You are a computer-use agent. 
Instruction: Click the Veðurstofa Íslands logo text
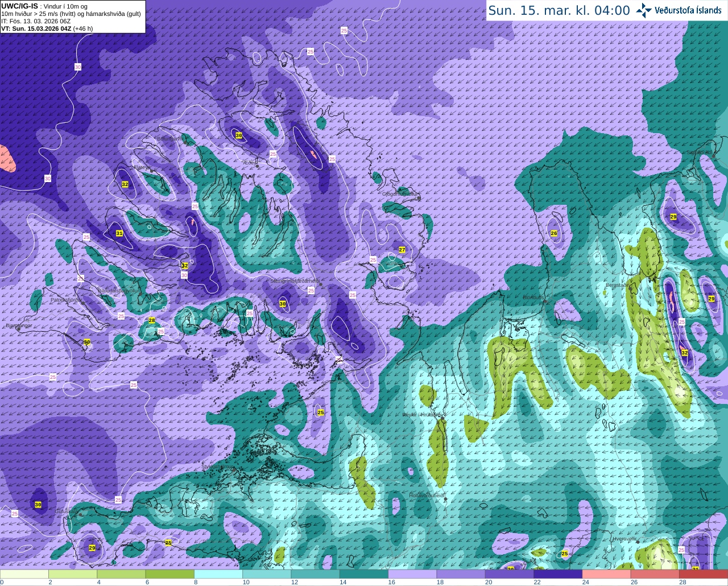pos(688,10)
